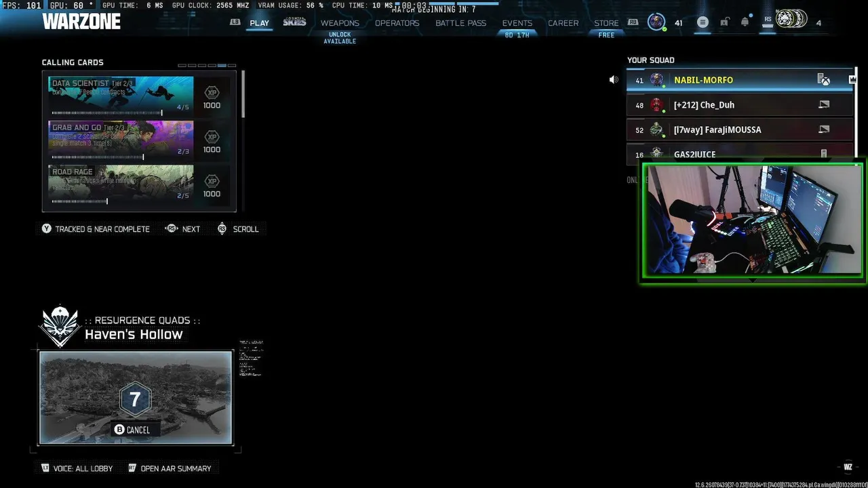Switch to the OPERATORS tab
Image resolution: width=868 pixels, height=488 pixels.
click(397, 23)
